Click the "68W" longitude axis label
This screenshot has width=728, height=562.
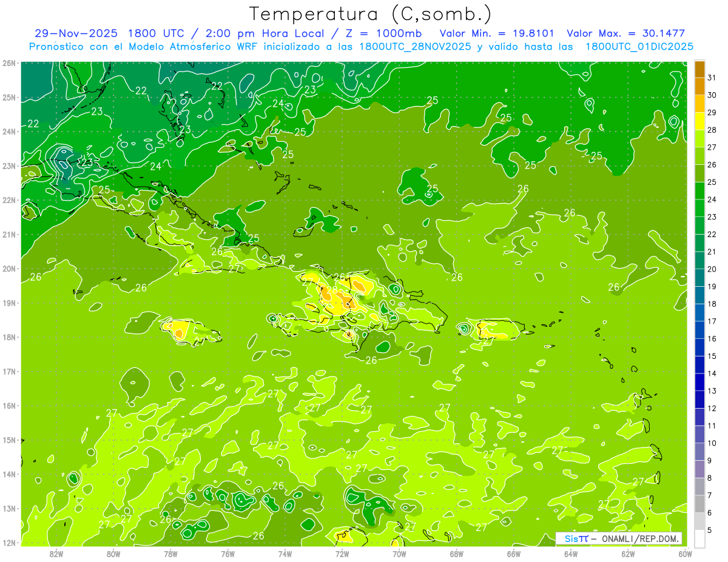tap(456, 554)
